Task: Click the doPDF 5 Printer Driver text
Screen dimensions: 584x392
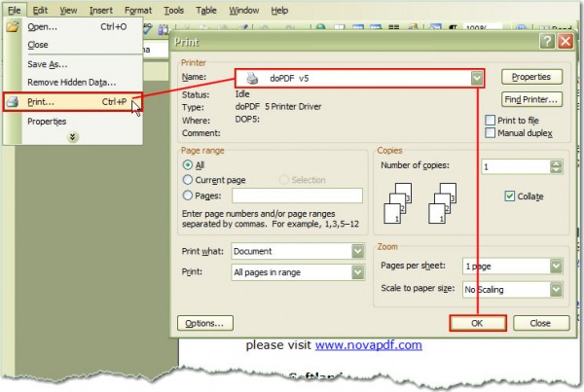Action: (x=277, y=107)
